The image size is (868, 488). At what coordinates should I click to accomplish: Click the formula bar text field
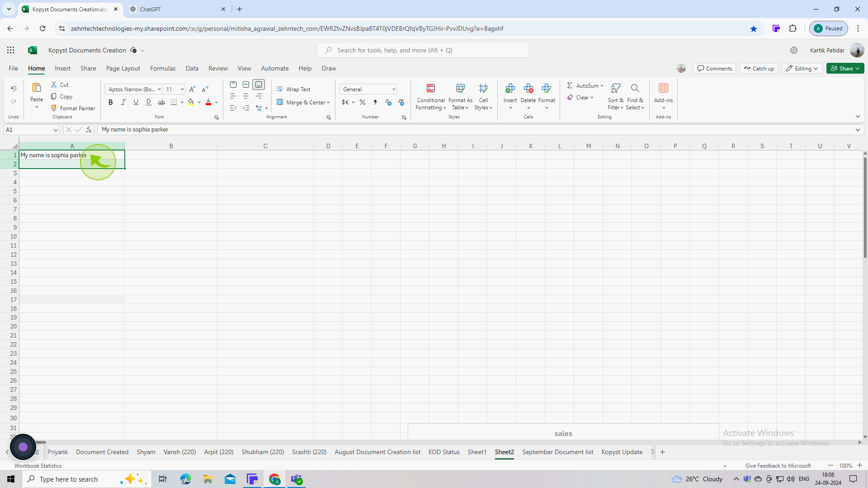pos(475,130)
